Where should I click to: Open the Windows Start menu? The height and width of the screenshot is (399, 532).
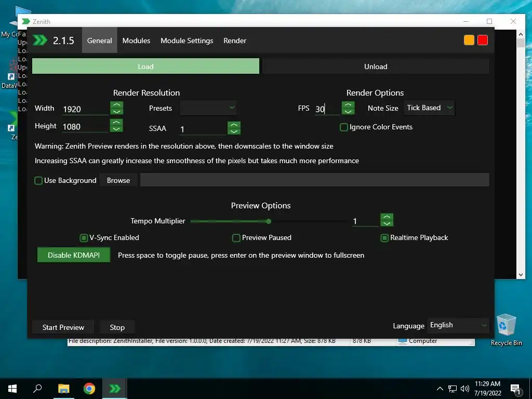coord(12,389)
